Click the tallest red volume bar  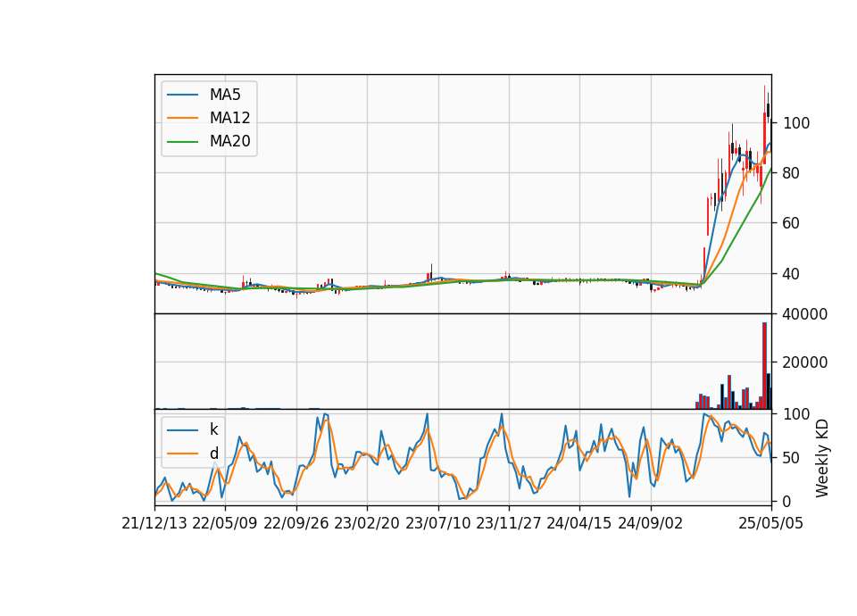(x=765, y=366)
